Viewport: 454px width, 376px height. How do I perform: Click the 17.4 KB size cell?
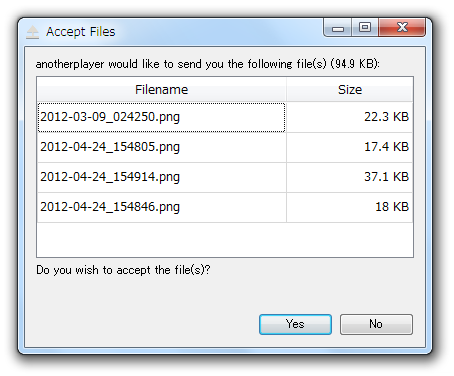(x=350, y=147)
